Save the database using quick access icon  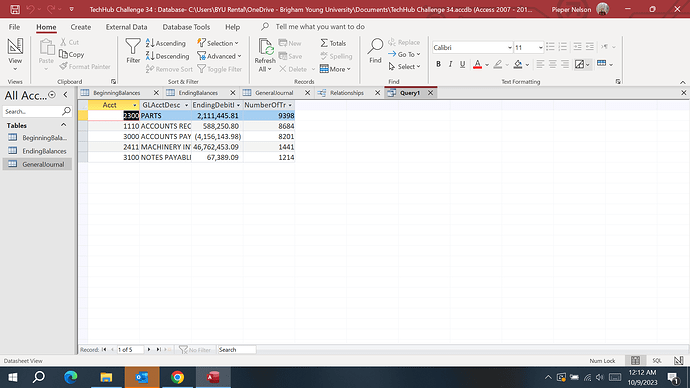pos(15,9)
